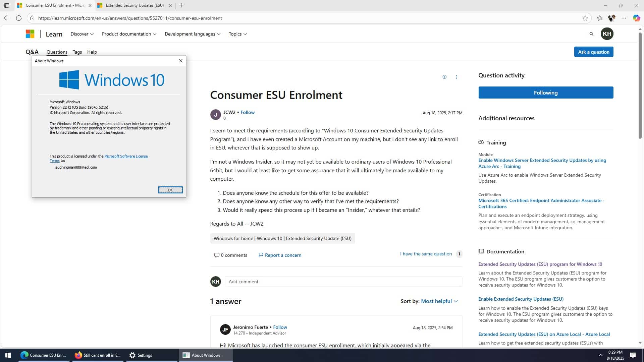Click the taskbar clock and date
Viewport: 644px width, 362px height.
coord(615,355)
